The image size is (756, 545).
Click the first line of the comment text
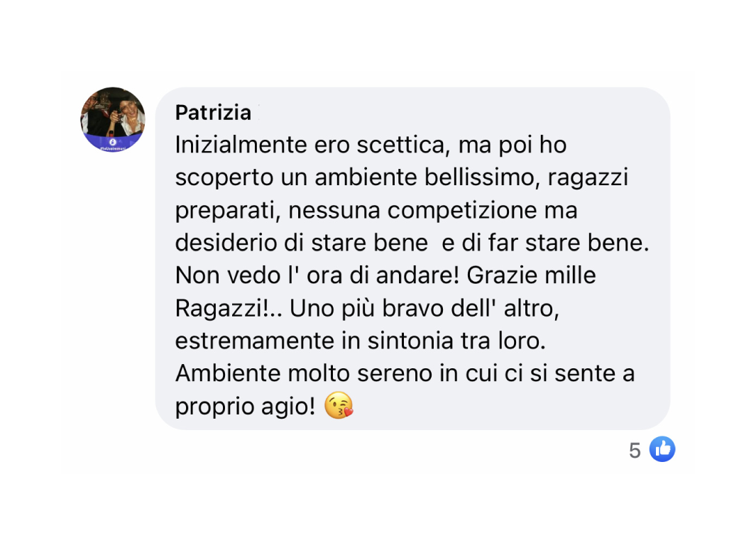tap(371, 145)
